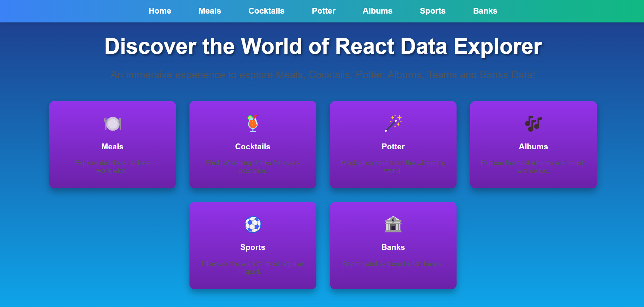Click the plate and cutlery icon on Meals card
Viewport: 644px width, 307px height.
(112, 123)
